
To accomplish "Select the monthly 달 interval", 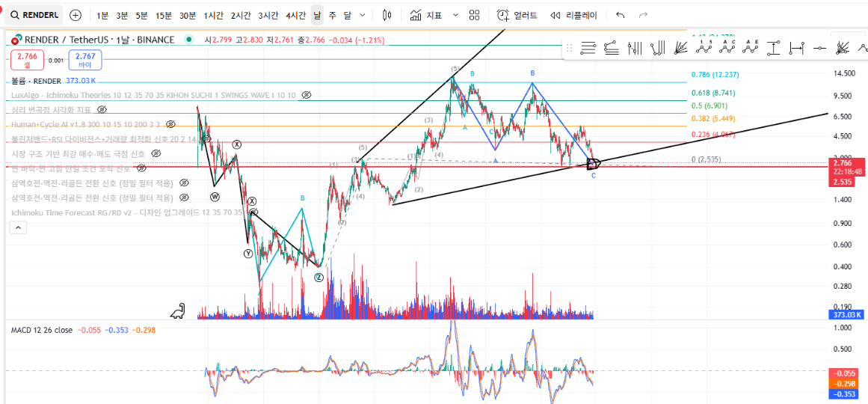I will pyautogui.click(x=347, y=15).
